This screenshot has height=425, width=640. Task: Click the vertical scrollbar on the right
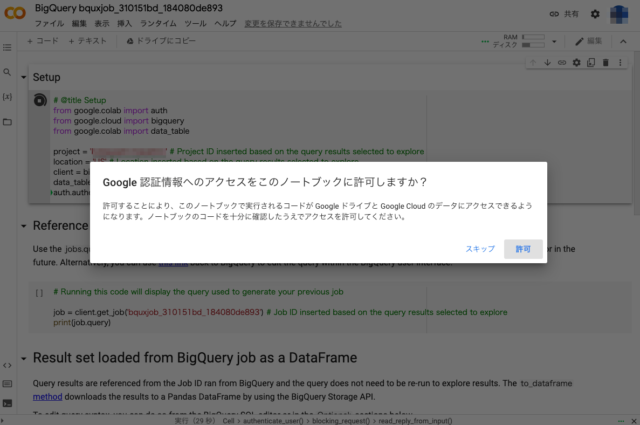click(637, 133)
